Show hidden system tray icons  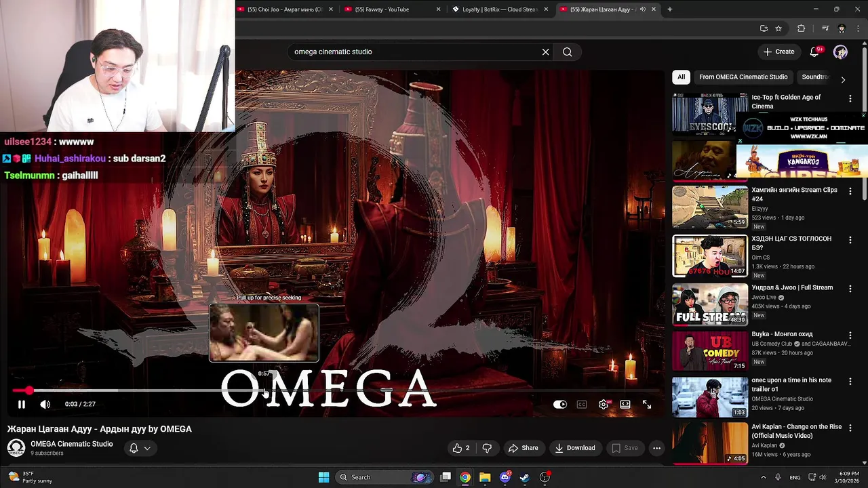click(763, 477)
